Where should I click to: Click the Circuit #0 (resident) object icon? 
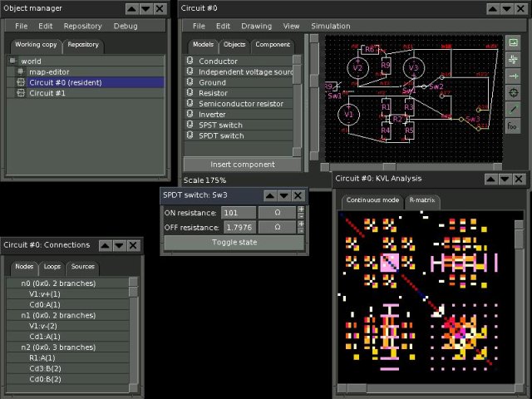(21, 82)
